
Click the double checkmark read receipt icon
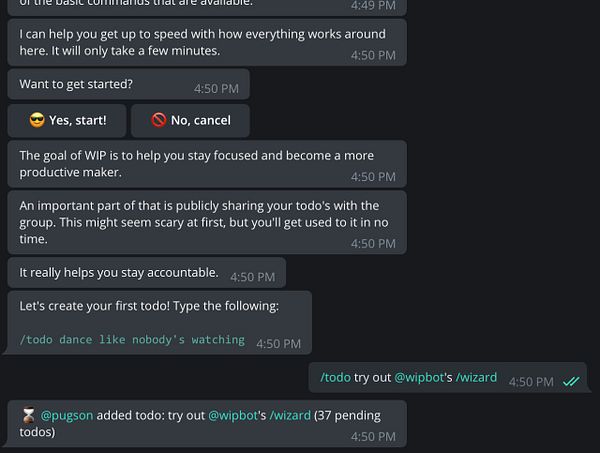pyautogui.click(x=571, y=381)
